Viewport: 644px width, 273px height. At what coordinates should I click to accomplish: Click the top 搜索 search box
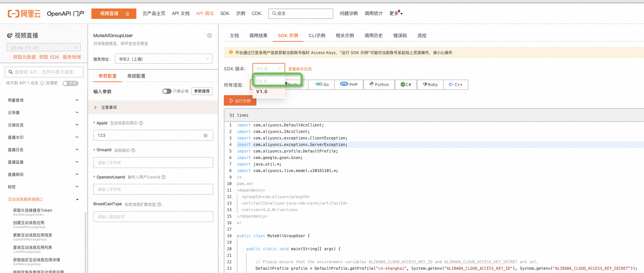(301, 14)
